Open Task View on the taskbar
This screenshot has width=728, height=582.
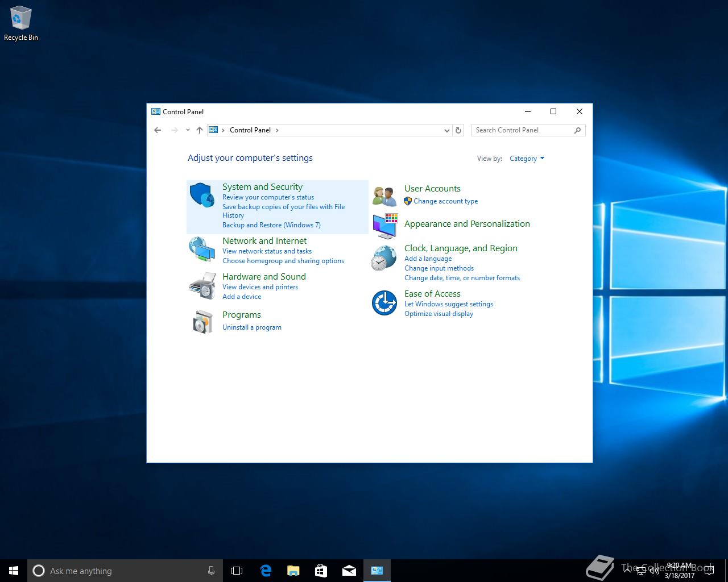point(237,571)
